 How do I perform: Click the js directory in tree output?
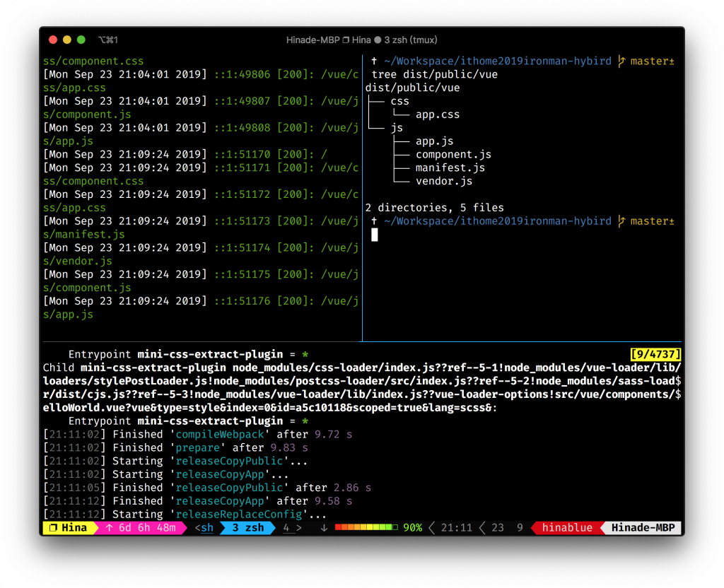pos(397,128)
